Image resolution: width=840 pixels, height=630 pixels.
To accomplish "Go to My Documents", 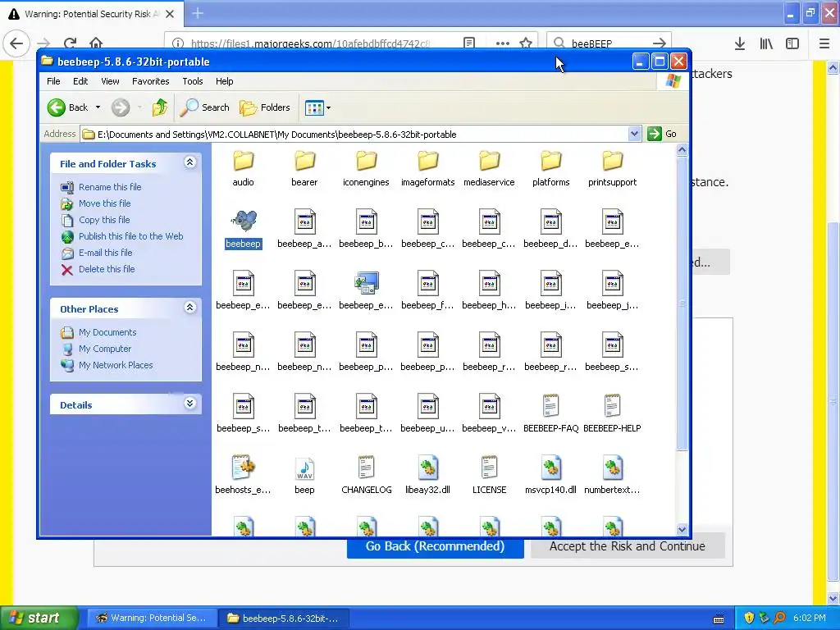I will tap(107, 333).
